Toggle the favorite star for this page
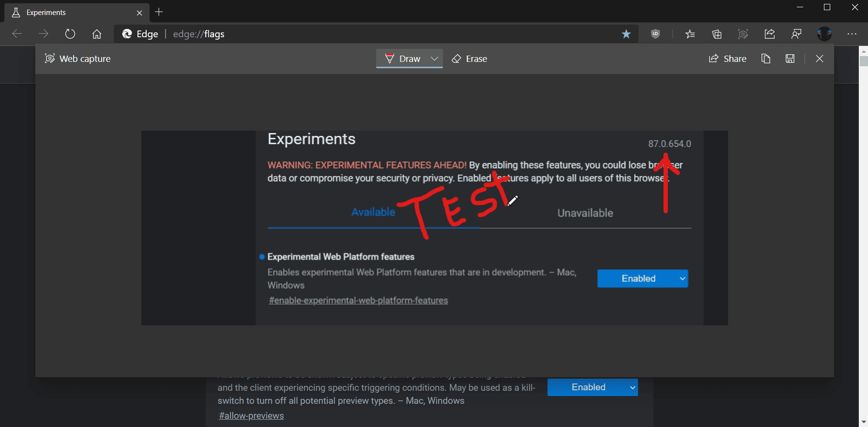The width and height of the screenshot is (868, 427). [x=626, y=34]
